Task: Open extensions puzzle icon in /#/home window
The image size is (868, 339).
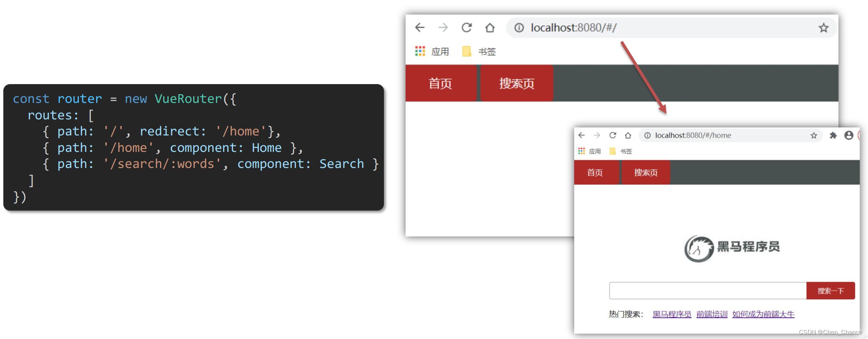Action: pos(833,135)
